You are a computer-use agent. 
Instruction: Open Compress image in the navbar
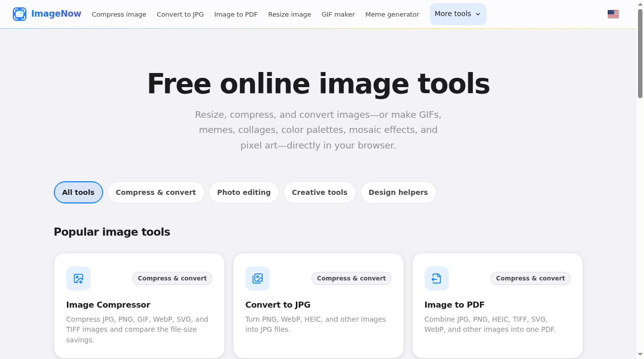(119, 15)
